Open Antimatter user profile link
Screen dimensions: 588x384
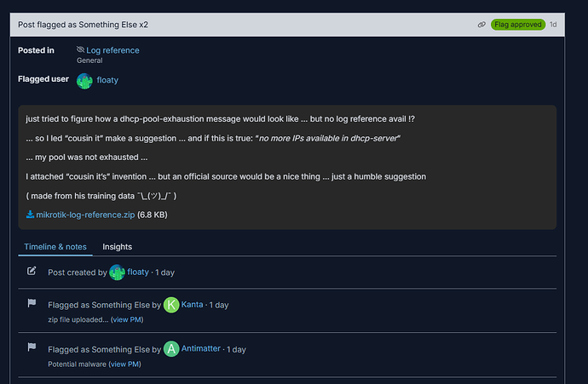click(x=200, y=349)
